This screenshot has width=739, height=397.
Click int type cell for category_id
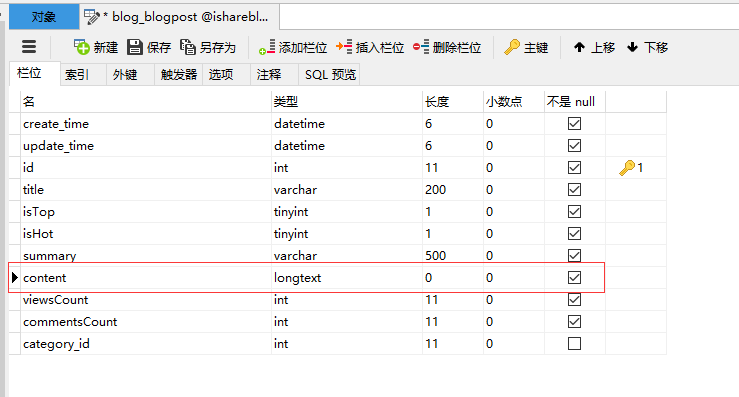tap(347, 344)
